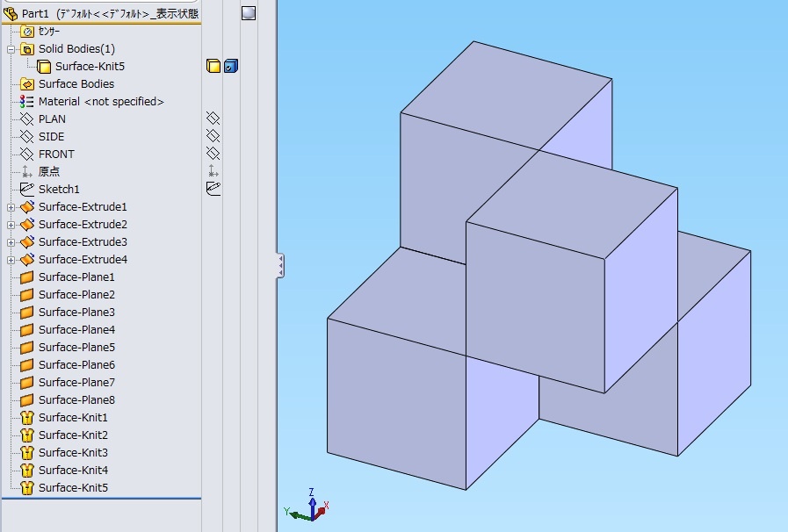Expand the Surface-Extrude4 feature
Screen dimensions: 788x532
click(11, 260)
